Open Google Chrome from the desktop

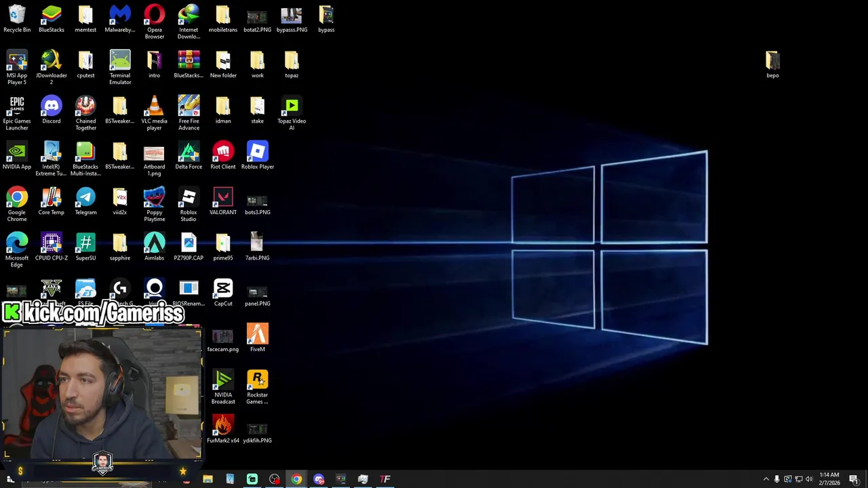17,204
